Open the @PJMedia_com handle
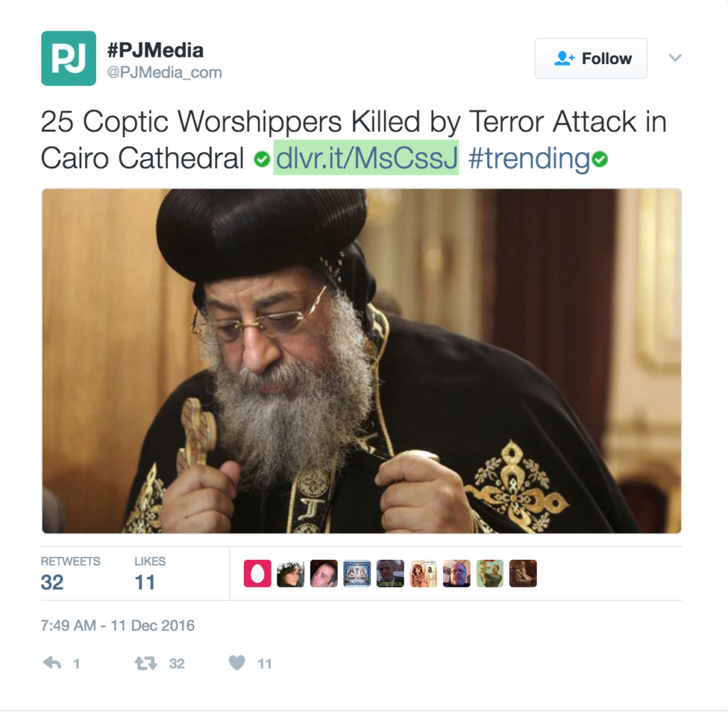The height and width of the screenshot is (712, 728). (164, 73)
